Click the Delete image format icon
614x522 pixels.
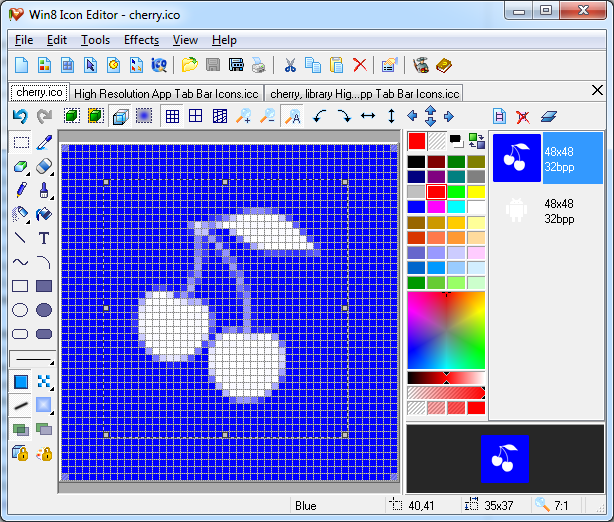tap(522, 116)
